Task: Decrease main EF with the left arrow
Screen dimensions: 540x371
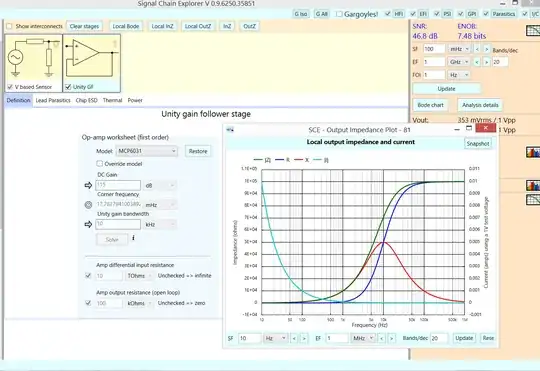Action: (477, 62)
